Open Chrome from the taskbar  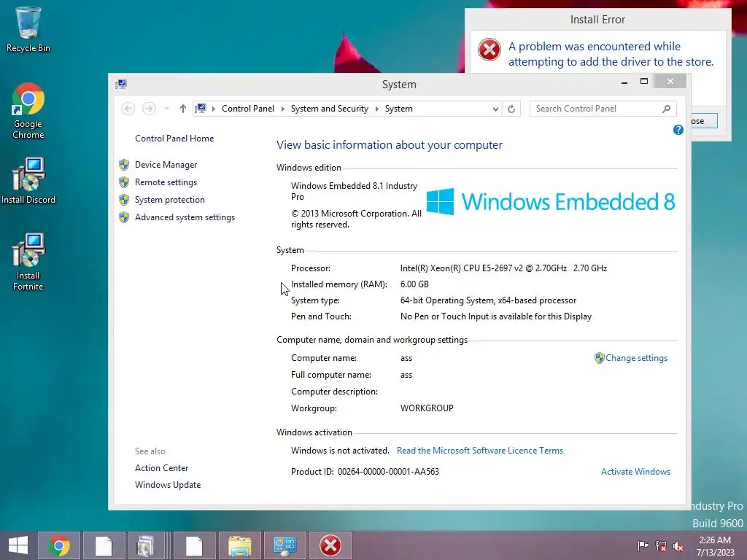(x=59, y=545)
